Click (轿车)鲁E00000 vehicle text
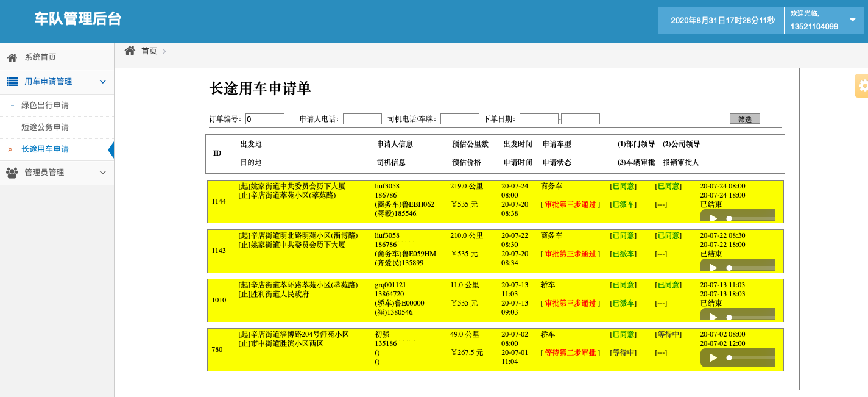The width and height of the screenshot is (868, 397). pos(400,303)
